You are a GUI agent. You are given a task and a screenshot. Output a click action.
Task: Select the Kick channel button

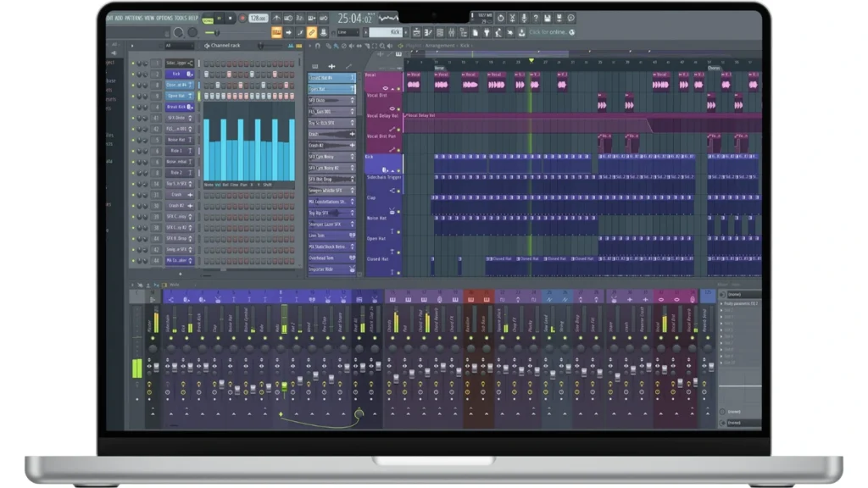click(x=176, y=74)
